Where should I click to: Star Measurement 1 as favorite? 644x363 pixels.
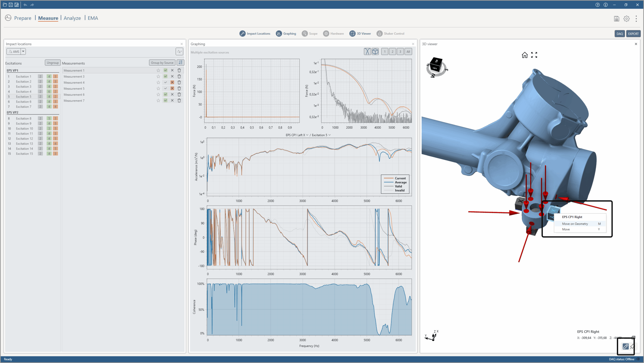pyautogui.click(x=158, y=70)
